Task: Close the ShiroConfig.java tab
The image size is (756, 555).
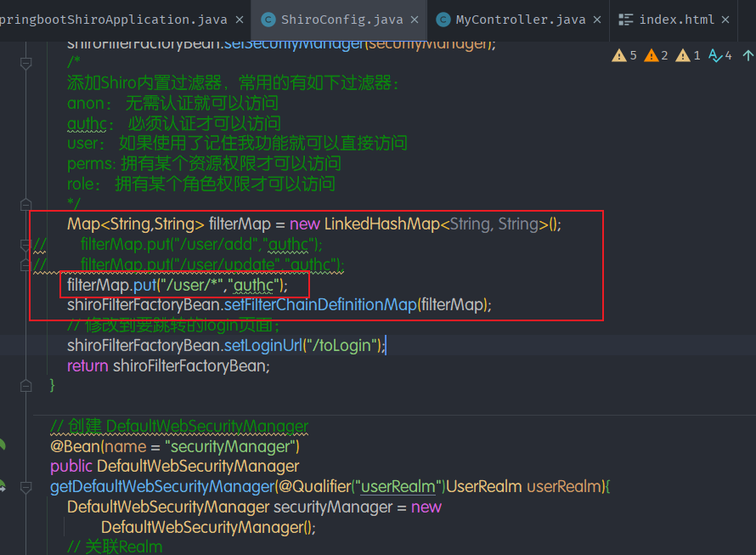Action: [x=412, y=20]
